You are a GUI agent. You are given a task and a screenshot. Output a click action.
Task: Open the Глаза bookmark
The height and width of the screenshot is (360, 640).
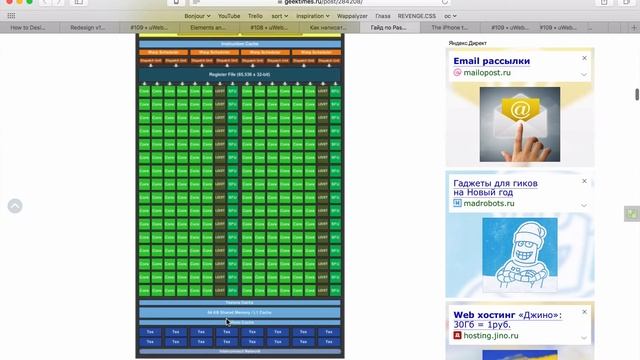(382, 16)
